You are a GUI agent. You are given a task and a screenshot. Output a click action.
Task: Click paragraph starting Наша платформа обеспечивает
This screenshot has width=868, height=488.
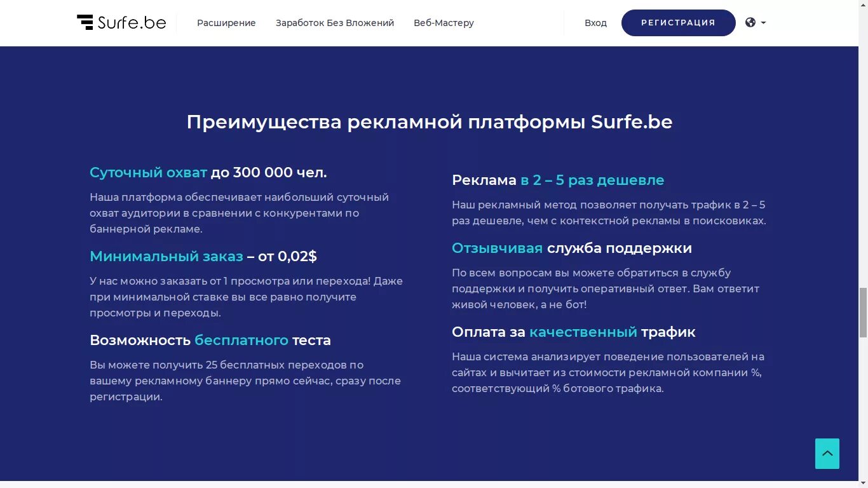pyautogui.click(x=239, y=213)
